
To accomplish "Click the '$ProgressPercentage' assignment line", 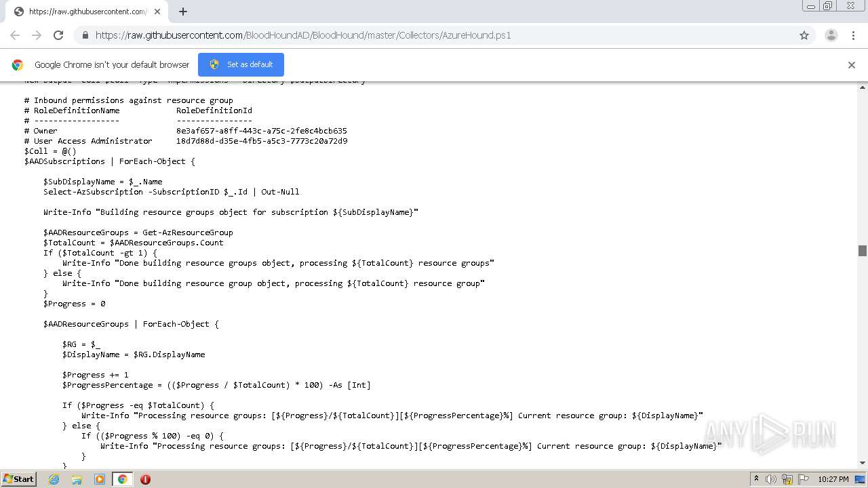I will click(217, 385).
